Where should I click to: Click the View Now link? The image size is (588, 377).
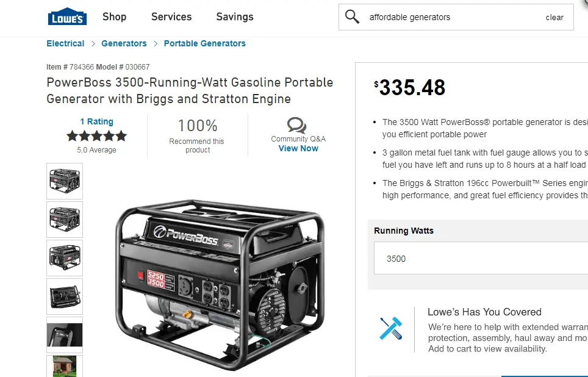(x=298, y=148)
